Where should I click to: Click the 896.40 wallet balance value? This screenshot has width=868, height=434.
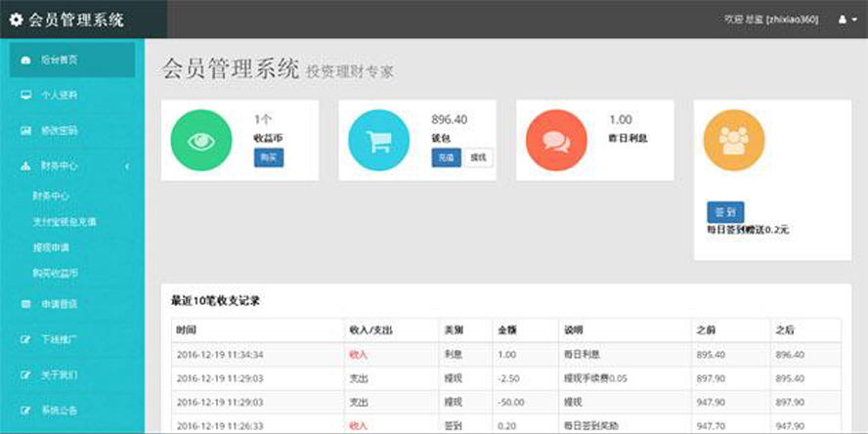[449, 119]
